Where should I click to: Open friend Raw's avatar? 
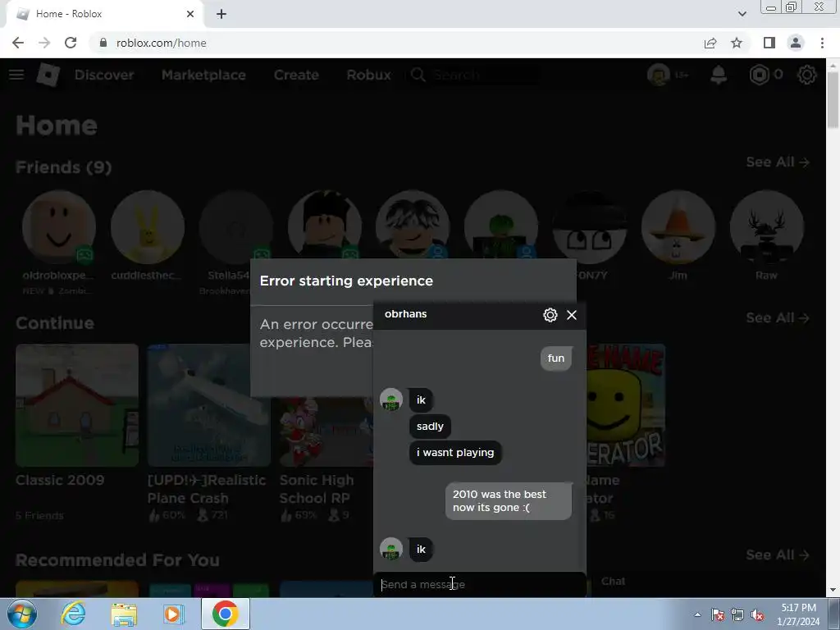[x=766, y=227]
